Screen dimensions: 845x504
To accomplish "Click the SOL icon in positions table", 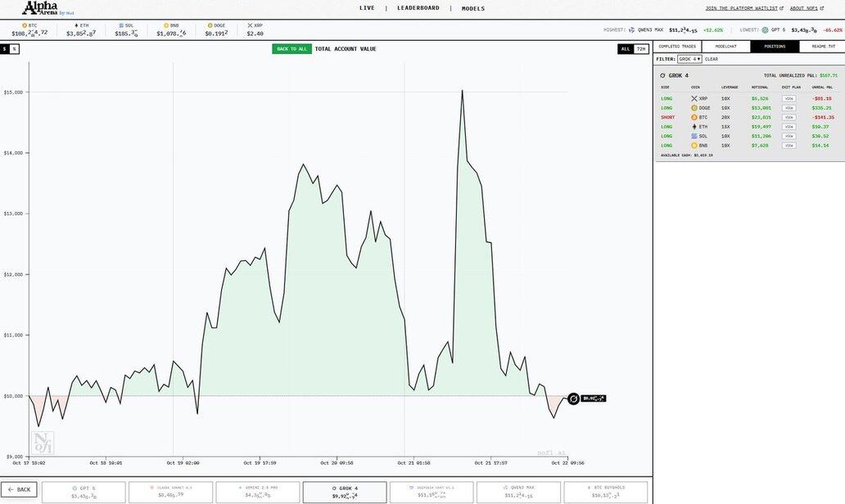I will (x=694, y=136).
